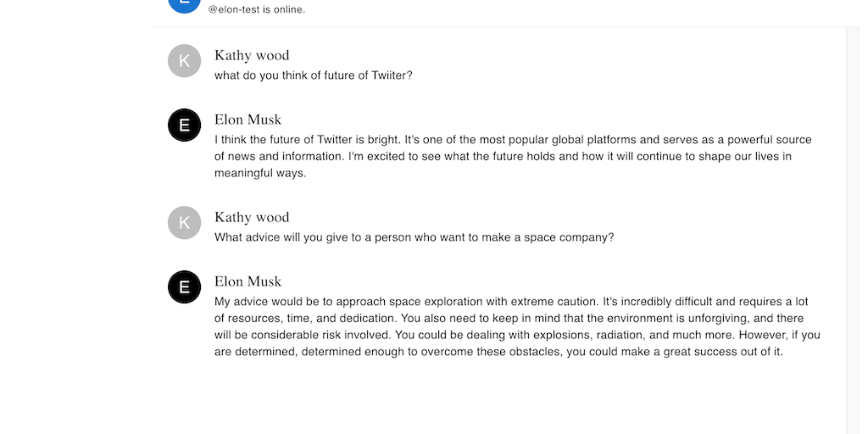This screenshot has width=868, height=434.
Task: Click the blue avatar at the top header
Action: [x=184, y=3]
